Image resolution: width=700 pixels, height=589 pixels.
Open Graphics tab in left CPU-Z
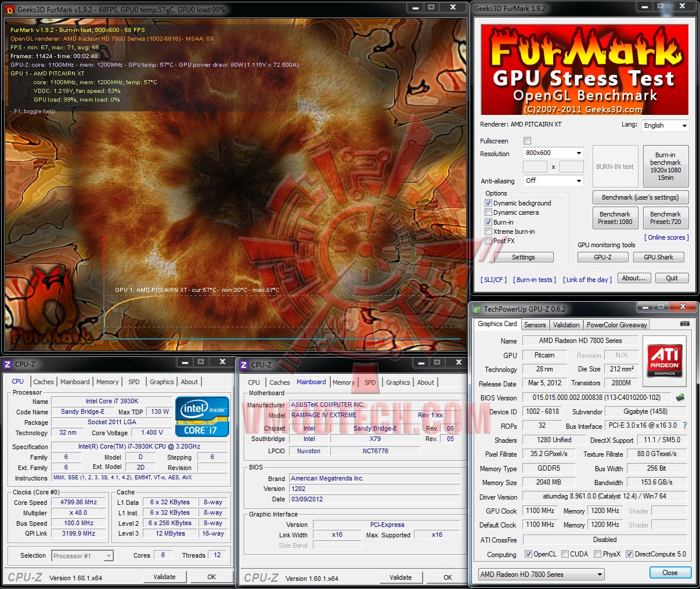click(162, 382)
